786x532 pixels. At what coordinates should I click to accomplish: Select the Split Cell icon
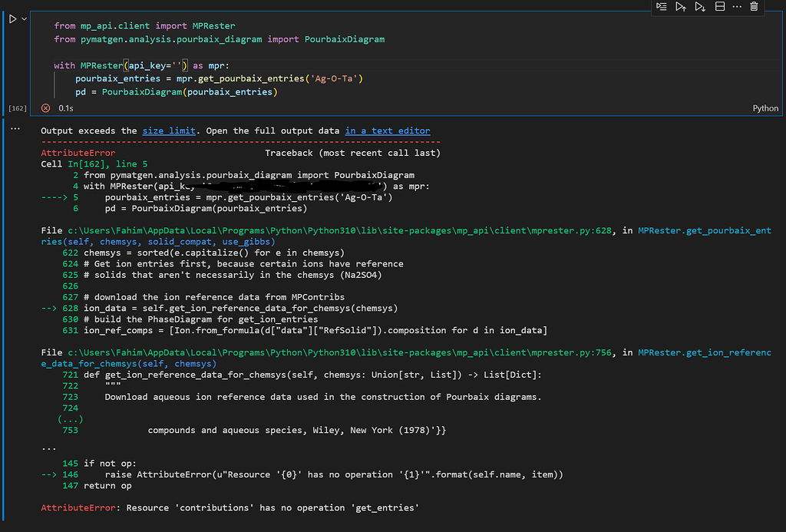pyautogui.click(x=720, y=7)
